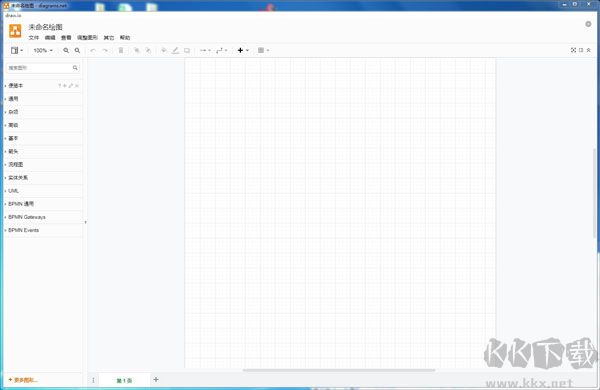Open the 其它 (Extras) menu

[x=109, y=38]
